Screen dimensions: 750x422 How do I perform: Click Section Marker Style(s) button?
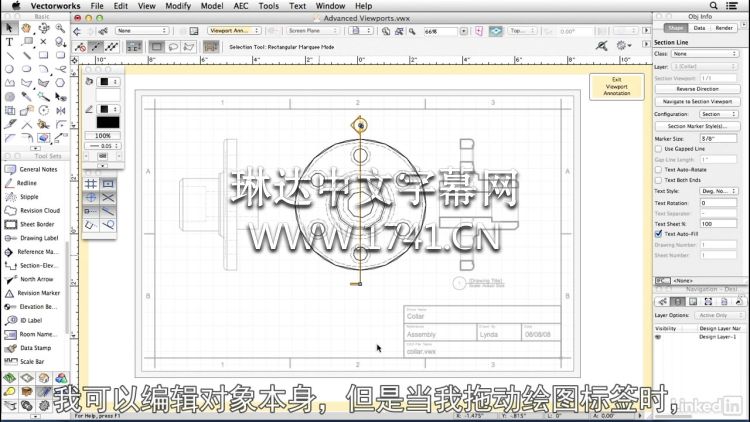click(697, 126)
